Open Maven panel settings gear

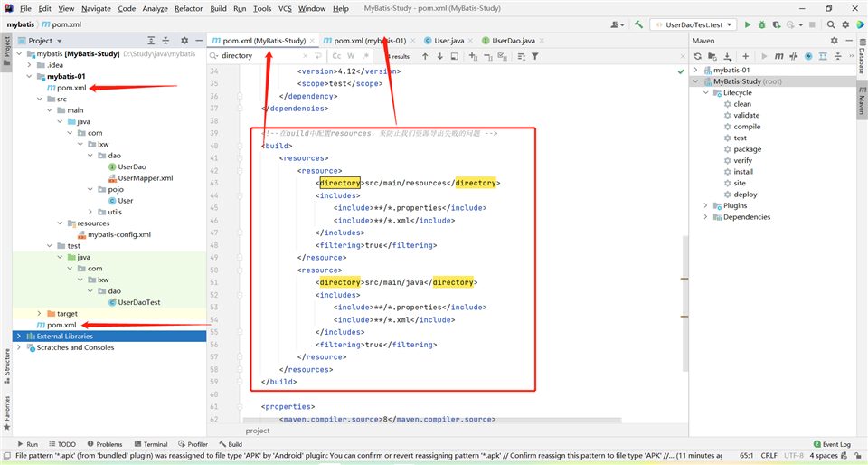[x=835, y=41]
